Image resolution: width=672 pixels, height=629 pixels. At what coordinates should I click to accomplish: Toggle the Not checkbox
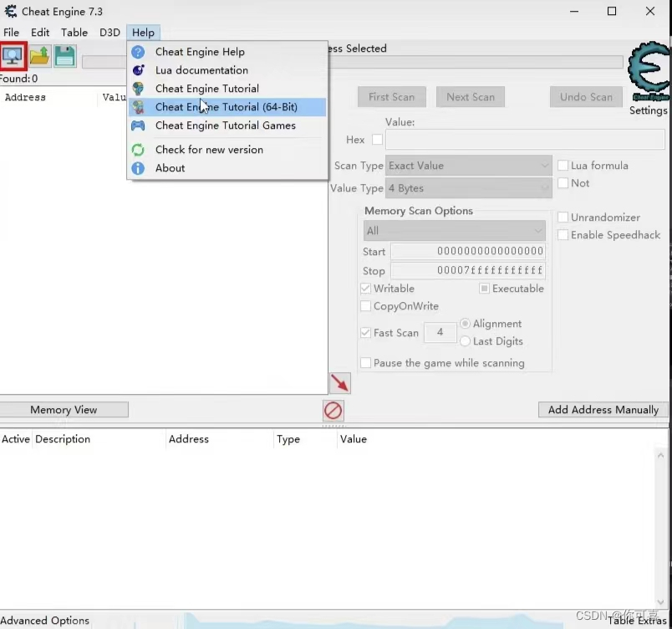563,183
